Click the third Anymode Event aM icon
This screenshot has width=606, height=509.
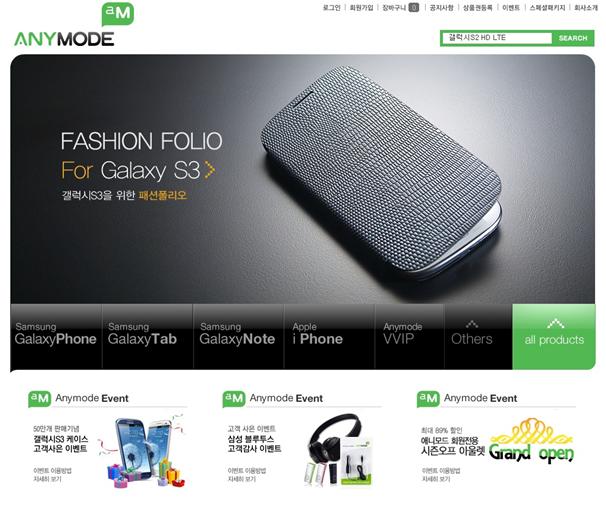(x=428, y=399)
